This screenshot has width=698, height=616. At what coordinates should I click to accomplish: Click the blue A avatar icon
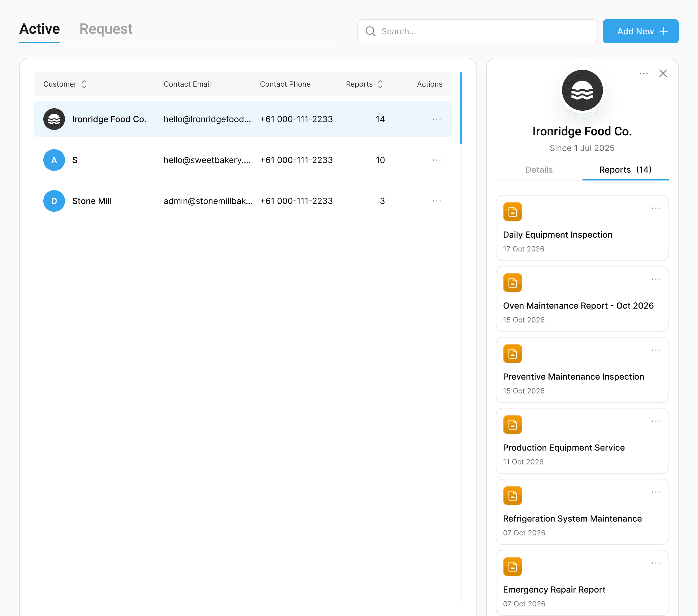pyautogui.click(x=54, y=160)
